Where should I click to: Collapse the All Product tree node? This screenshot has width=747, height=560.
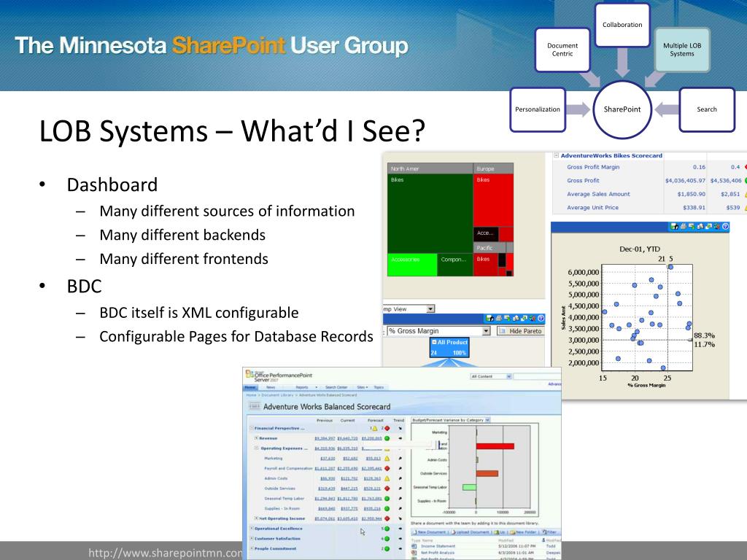click(x=434, y=342)
